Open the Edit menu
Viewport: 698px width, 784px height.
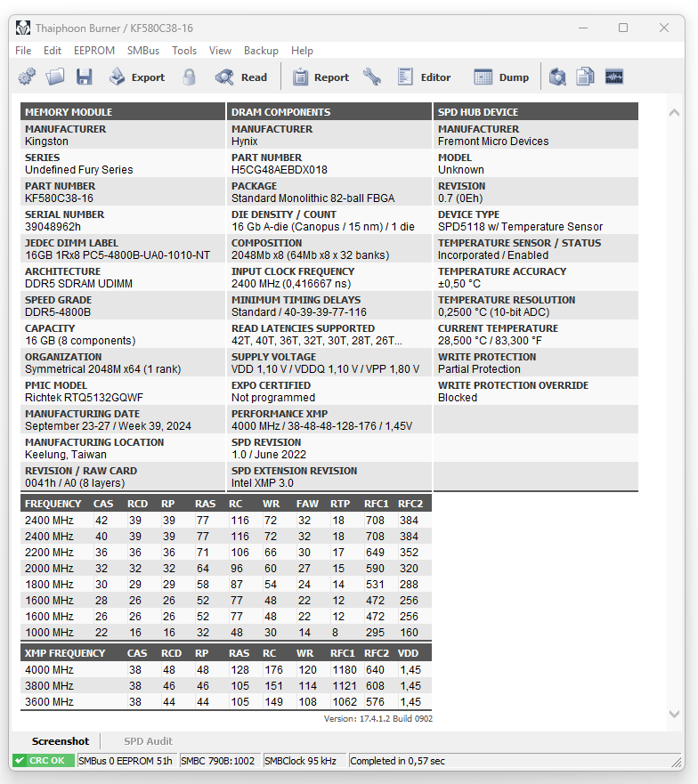(x=52, y=51)
